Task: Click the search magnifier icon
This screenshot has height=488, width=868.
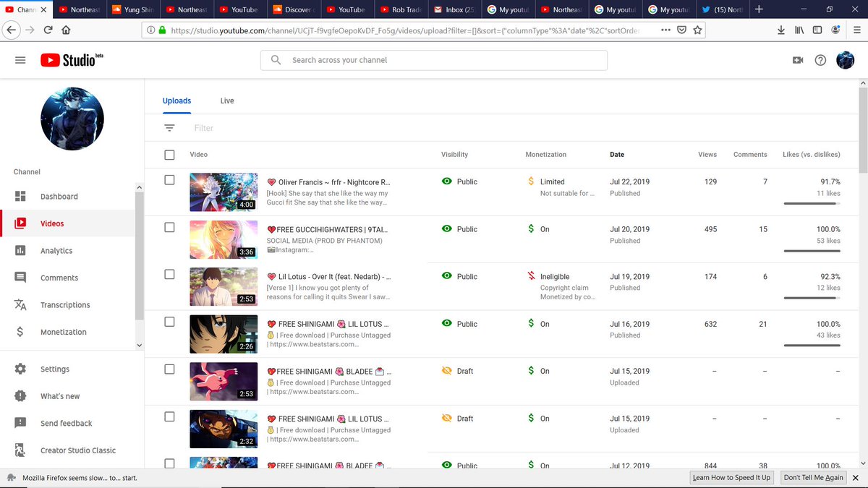Action: point(276,60)
